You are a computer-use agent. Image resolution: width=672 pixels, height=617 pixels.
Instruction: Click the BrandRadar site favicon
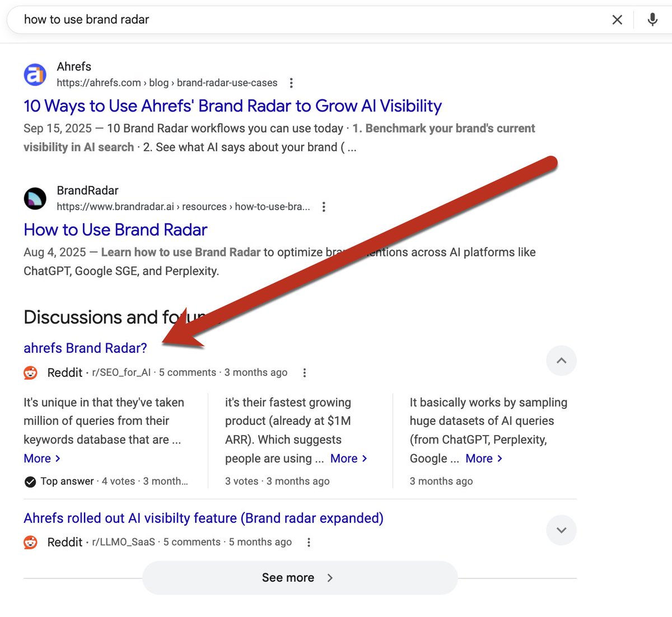[35, 198]
